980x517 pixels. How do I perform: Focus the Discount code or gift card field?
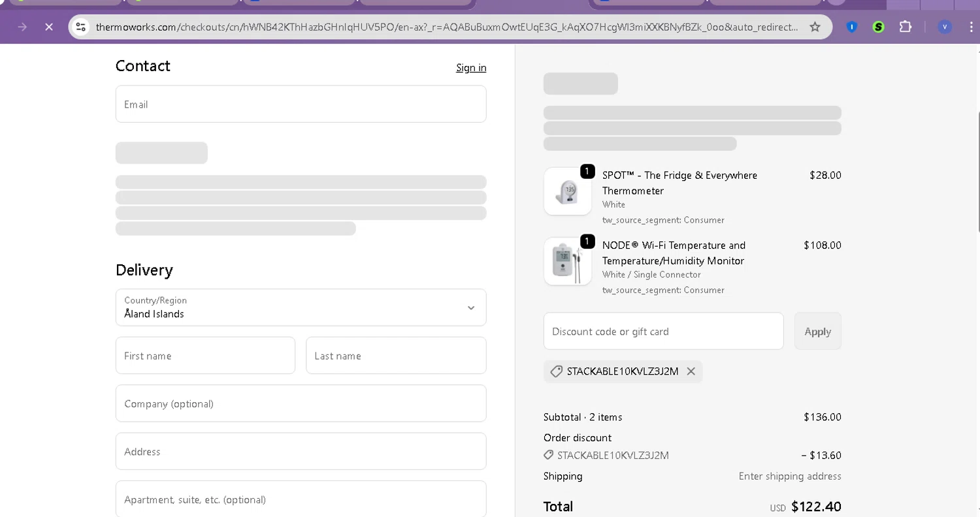[x=663, y=331]
